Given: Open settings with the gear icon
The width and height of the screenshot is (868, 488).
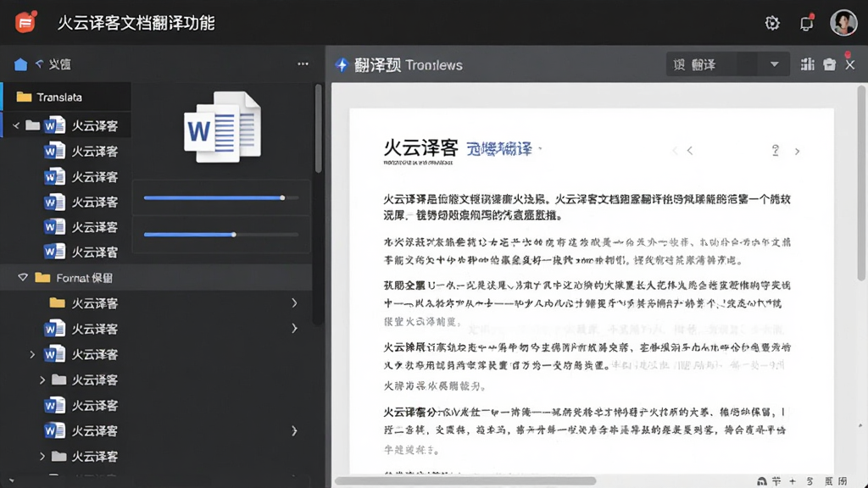Looking at the screenshot, I should 772,23.
